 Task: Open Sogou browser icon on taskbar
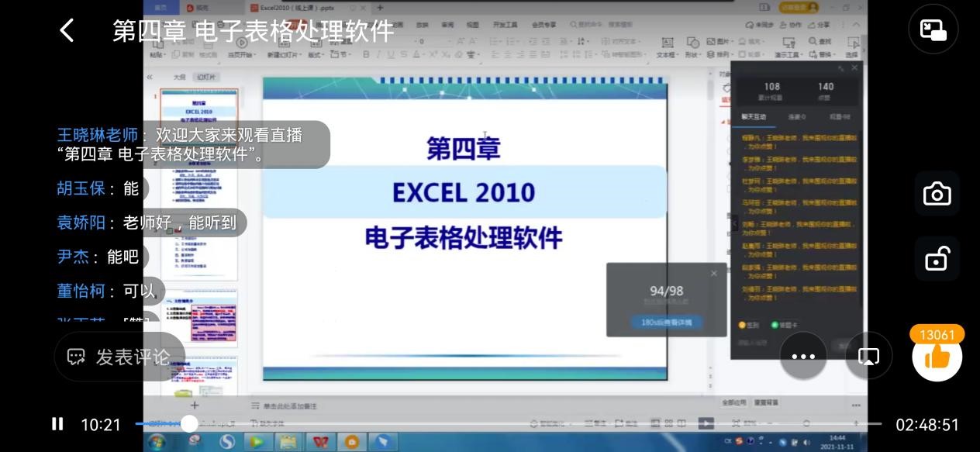click(x=226, y=442)
